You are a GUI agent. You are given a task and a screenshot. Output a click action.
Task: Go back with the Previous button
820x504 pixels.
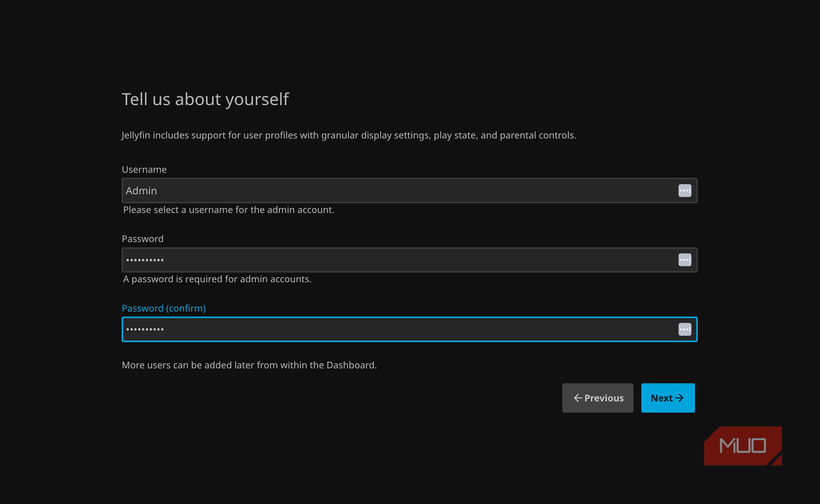(x=598, y=398)
